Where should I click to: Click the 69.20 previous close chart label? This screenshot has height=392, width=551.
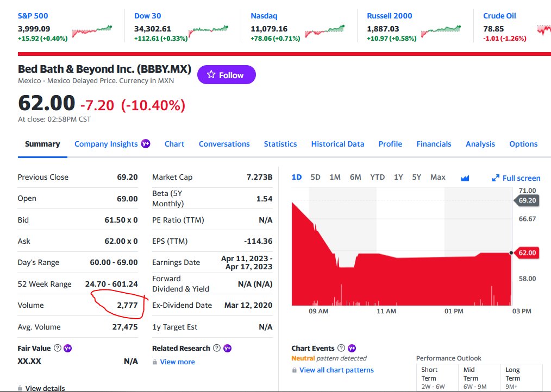click(x=527, y=200)
